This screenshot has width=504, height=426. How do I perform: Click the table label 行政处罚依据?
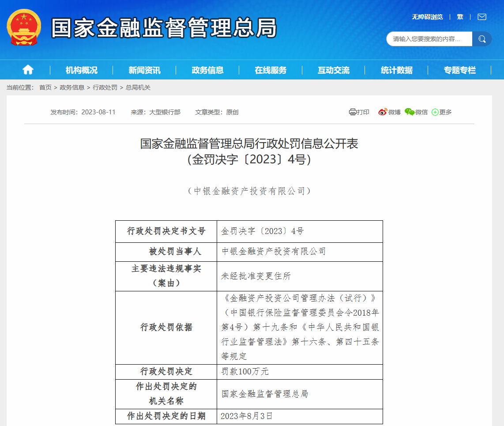click(x=166, y=327)
